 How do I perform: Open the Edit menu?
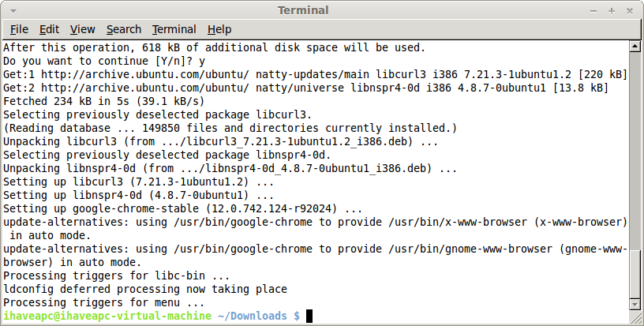49,29
